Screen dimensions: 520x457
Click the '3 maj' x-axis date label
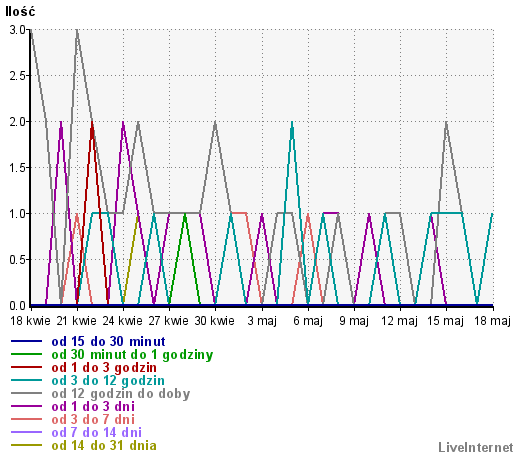262,321
